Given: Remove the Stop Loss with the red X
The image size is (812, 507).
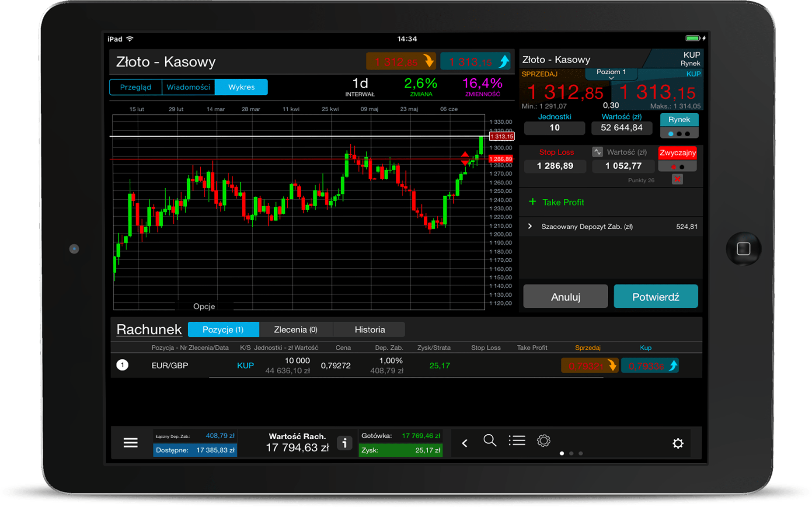Looking at the screenshot, I should click(x=677, y=179).
